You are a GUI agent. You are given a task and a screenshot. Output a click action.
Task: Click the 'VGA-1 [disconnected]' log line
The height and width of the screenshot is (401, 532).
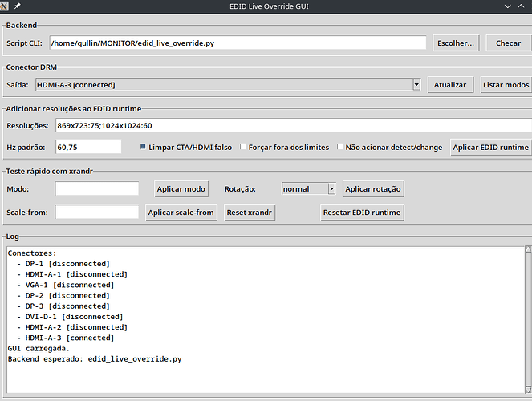click(x=70, y=285)
